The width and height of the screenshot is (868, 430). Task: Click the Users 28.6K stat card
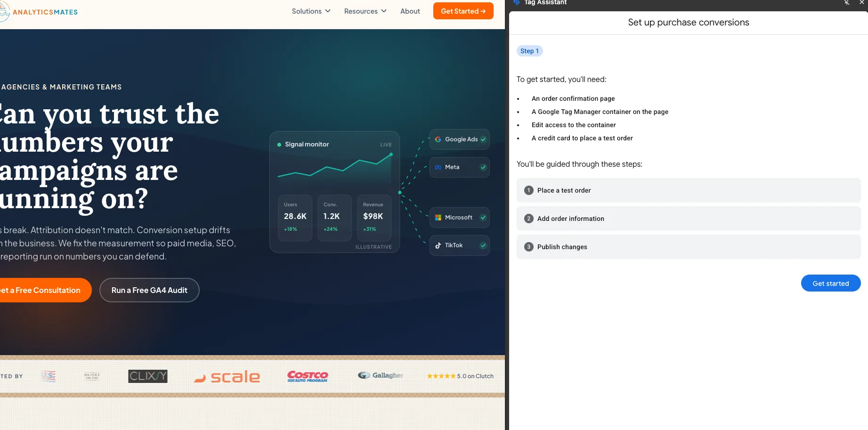295,218
